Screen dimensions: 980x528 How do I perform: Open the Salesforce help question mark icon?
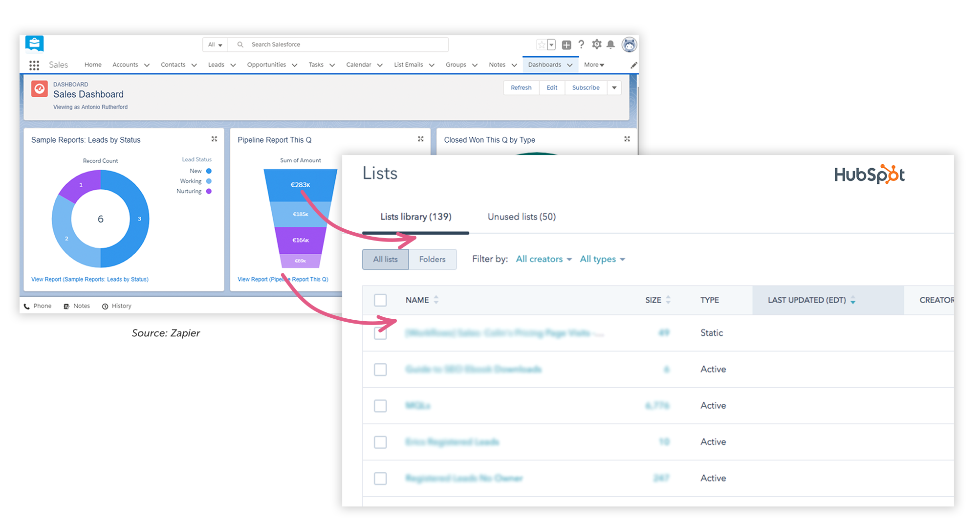click(x=581, y=44)
